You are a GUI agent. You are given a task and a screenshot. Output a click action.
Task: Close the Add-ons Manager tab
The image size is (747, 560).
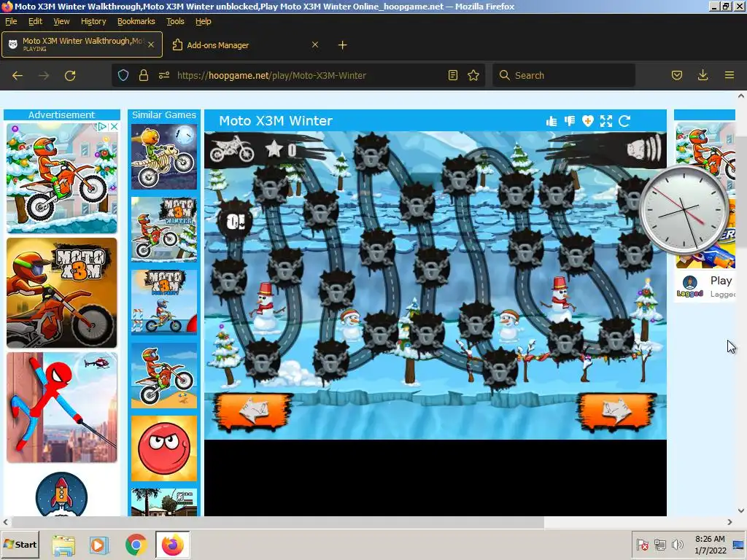pyautogui.click(x=315, y=44)
